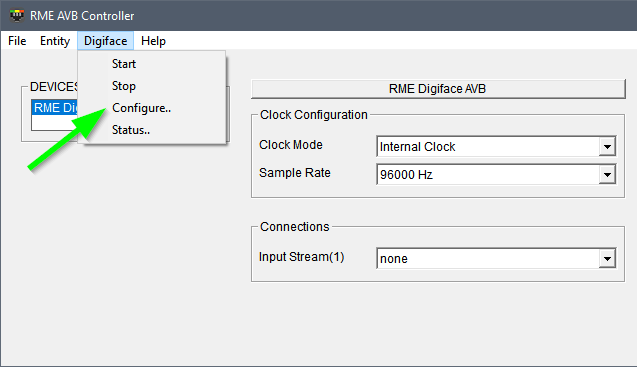Close the open Digiface menu
This screenshot has height=367, width=637.
tap(106, 41)
